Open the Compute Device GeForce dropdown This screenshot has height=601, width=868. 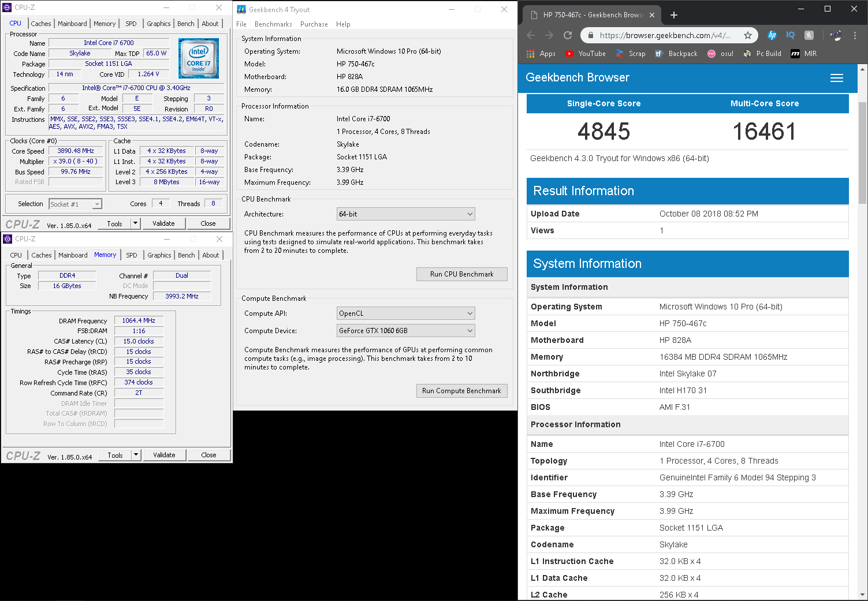tap(406, 331)
